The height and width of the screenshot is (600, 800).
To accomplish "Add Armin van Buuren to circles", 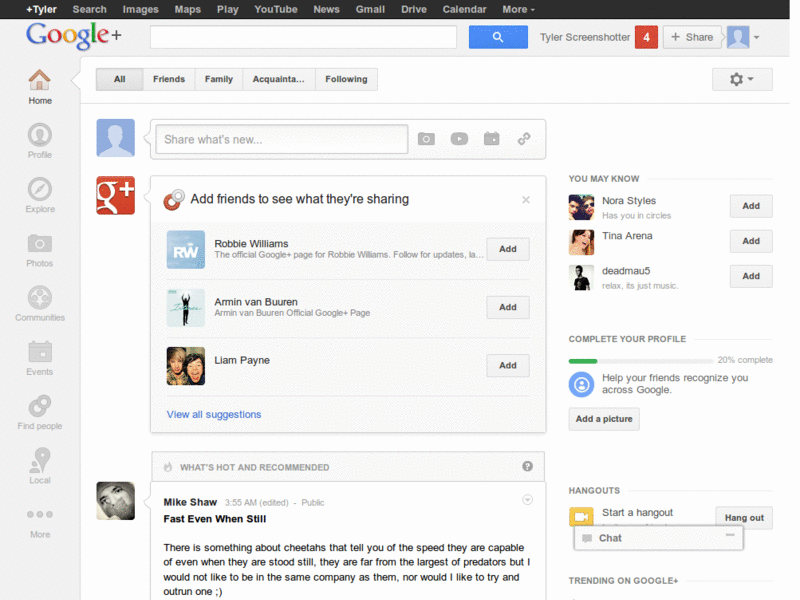I will (x=508, y=307).
